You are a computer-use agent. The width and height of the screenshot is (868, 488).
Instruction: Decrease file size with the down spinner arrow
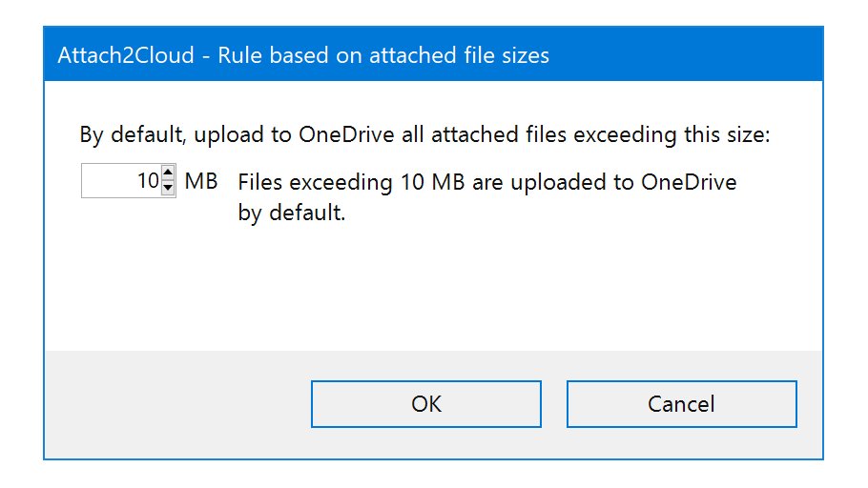coord(168,188)
